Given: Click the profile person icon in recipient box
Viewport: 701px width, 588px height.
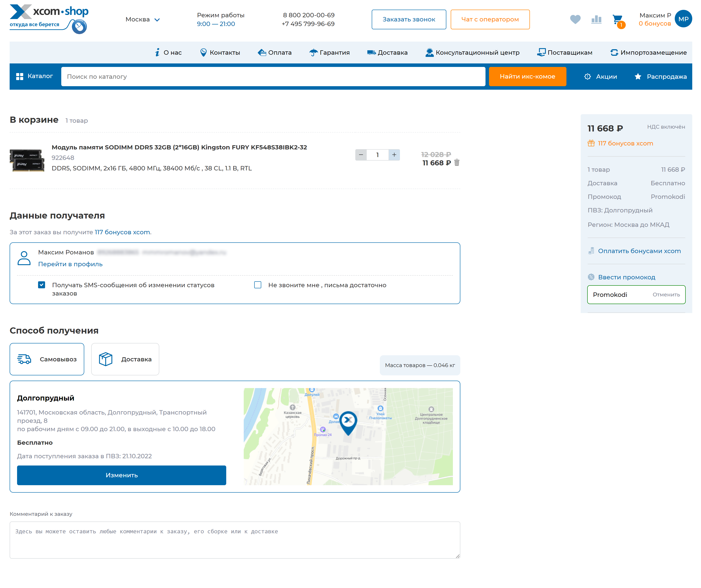Looking at the screenshot, I should (24, 258).
